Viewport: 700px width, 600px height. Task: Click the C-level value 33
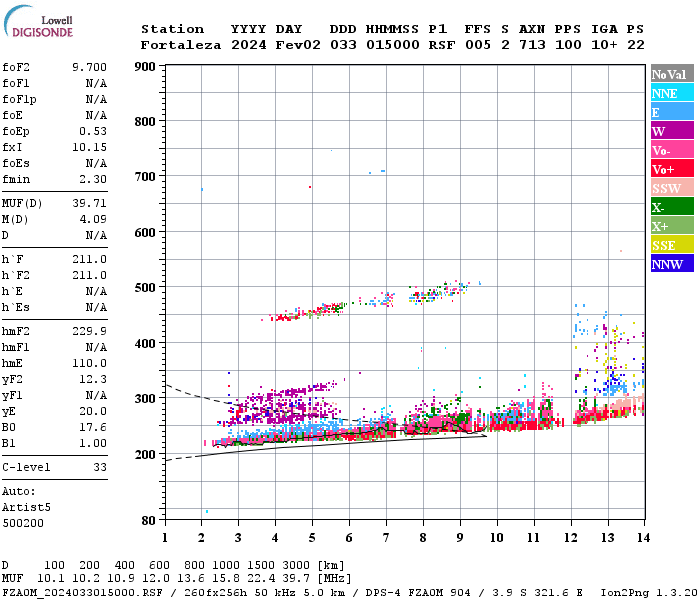(x=100, y=467)
